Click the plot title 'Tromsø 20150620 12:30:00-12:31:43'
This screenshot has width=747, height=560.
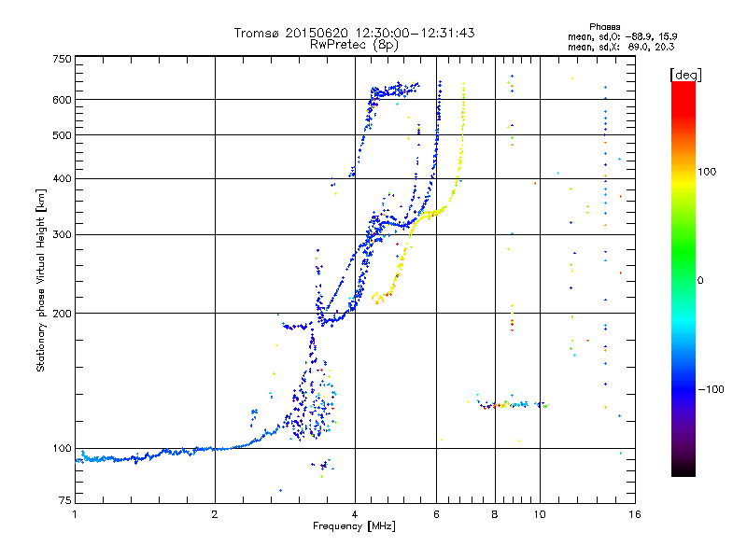click(x=354, y=33)
